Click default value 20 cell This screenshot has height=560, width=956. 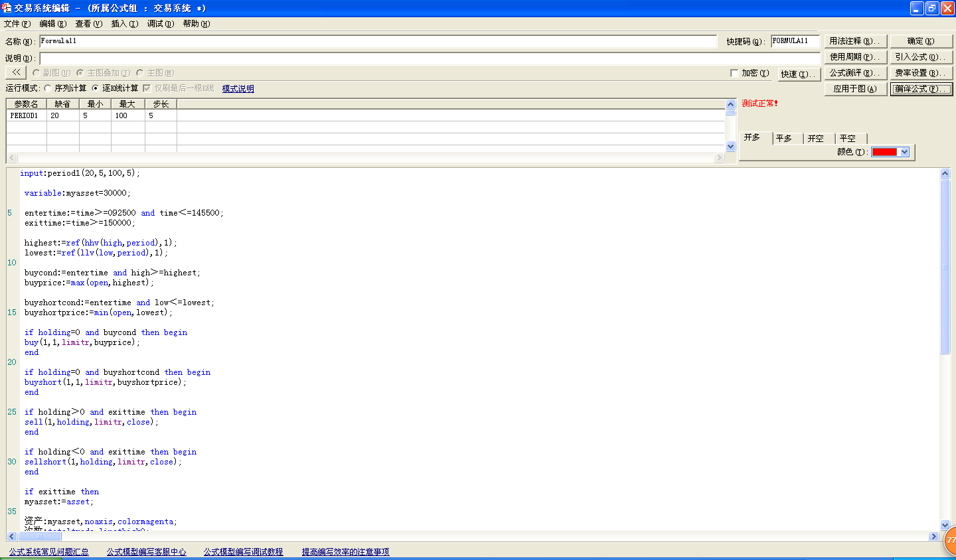63,115
